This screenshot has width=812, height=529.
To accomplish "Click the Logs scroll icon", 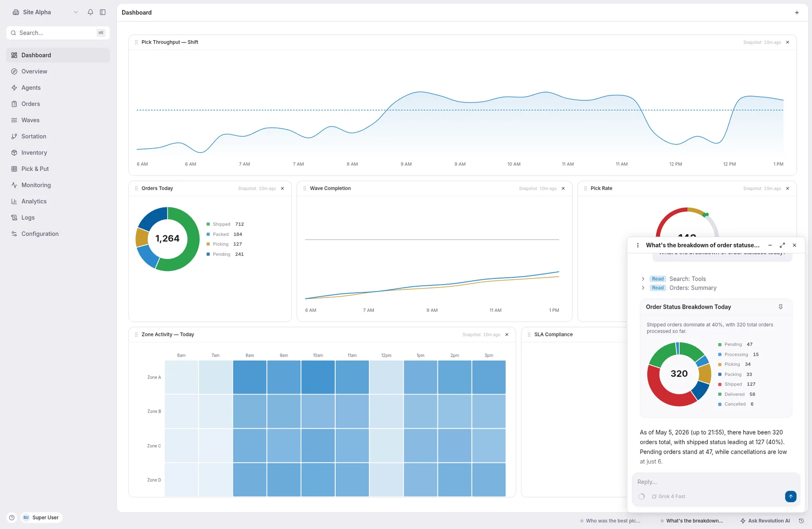I will tap(14, 218).
